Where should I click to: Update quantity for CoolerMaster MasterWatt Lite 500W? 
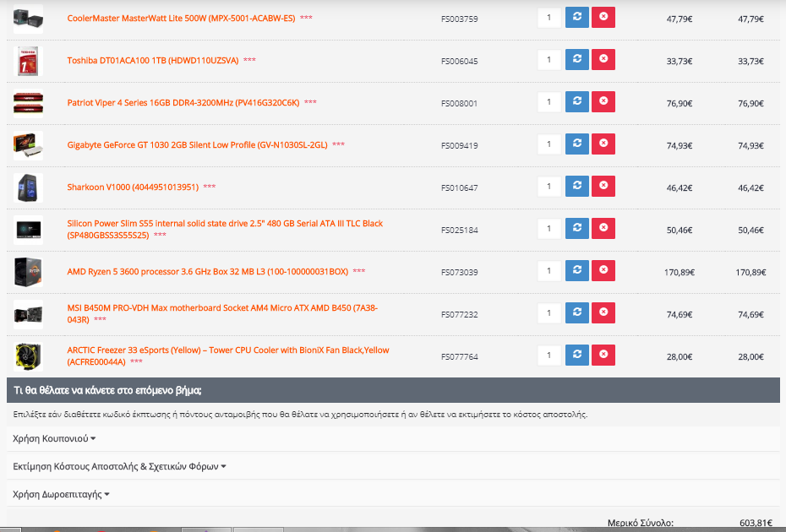coord(577,17)
